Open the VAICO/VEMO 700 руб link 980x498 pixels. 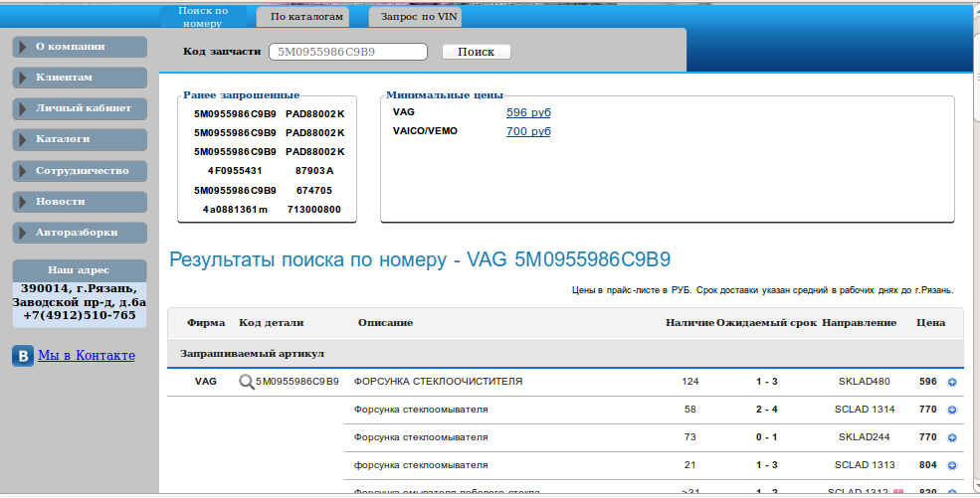[528, 131]
